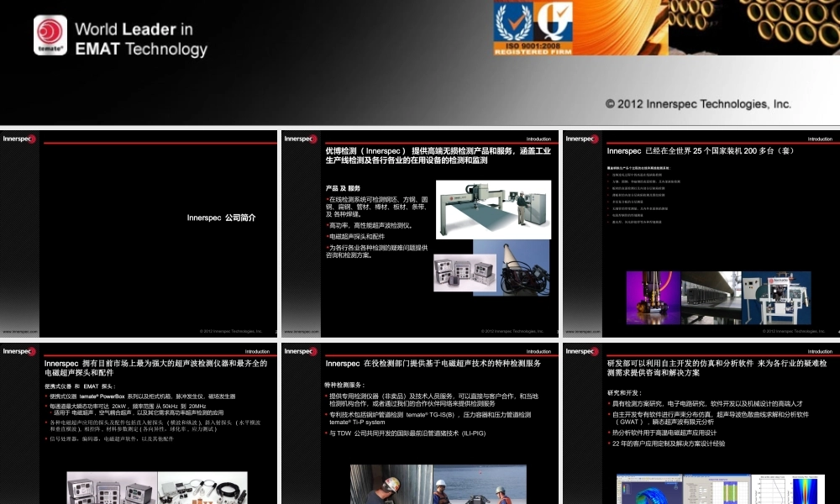Click the purple probe photo on third slide
Viewport: 840px width, 504px height.
653,298
